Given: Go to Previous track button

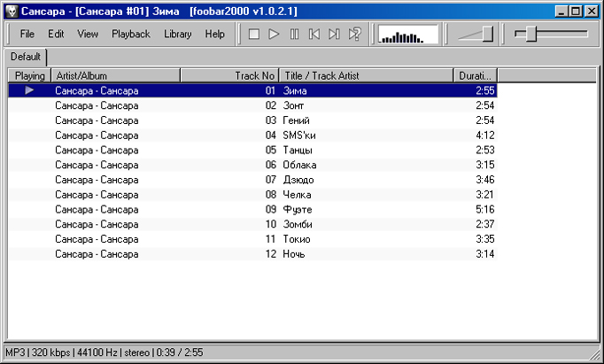Looking at the screenshot, I should coord(314,35).
